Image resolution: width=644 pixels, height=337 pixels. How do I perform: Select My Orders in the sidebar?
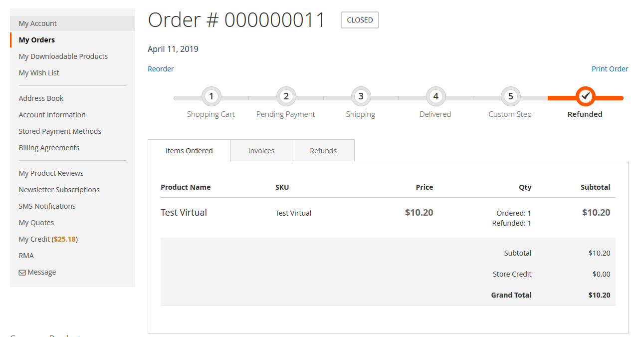[x=36, y=39]
